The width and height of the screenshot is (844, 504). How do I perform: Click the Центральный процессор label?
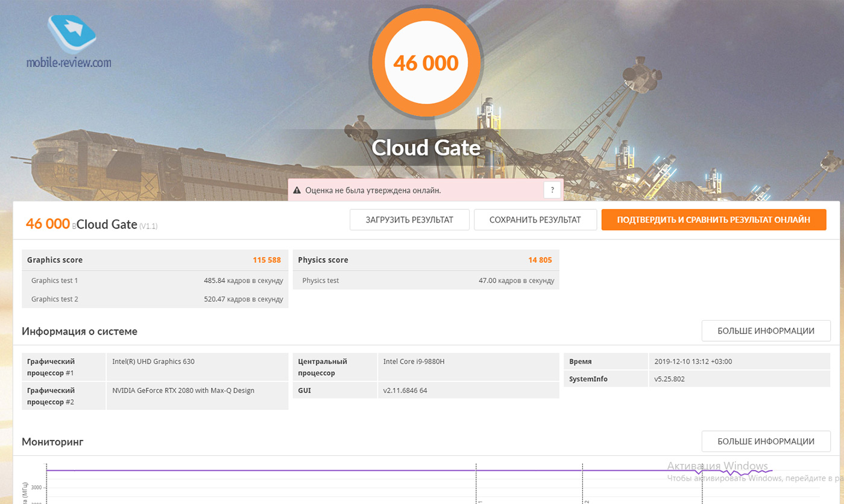pyautogui.click(x=322, y=367)
